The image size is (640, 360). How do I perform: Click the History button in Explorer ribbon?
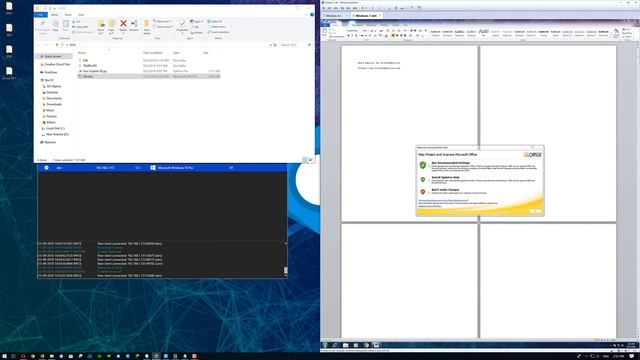click(x=196, y=32)
